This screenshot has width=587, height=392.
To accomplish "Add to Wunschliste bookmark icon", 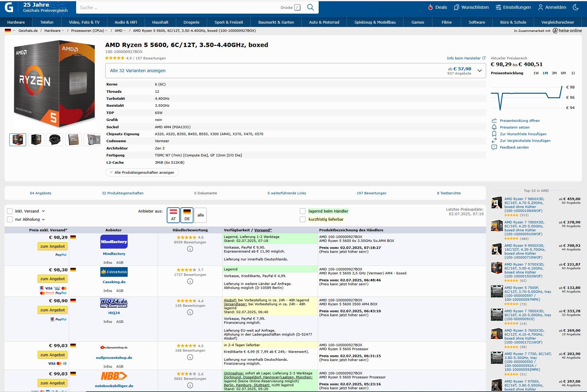I will (x=494, y=134).
